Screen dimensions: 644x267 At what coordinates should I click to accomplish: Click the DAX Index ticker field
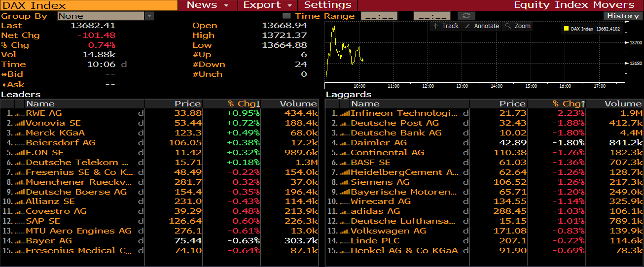[89, 5]
